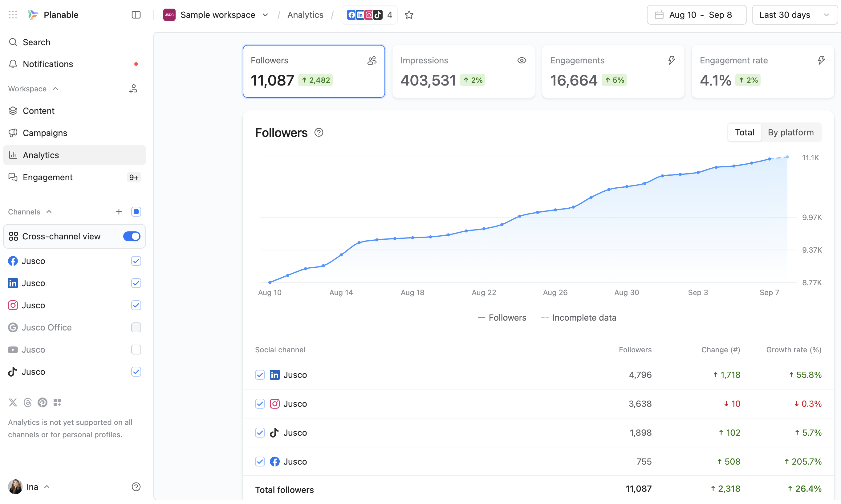841x504 pixels.
Task: Star this analytics view as favorite
Action: pyautogui.click(x=409, y=15)
